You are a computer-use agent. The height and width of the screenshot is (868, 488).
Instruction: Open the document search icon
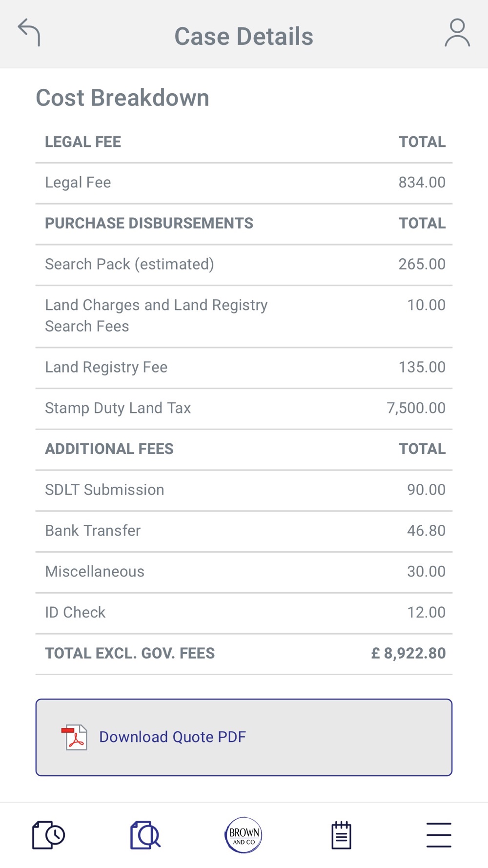(145, 835)
